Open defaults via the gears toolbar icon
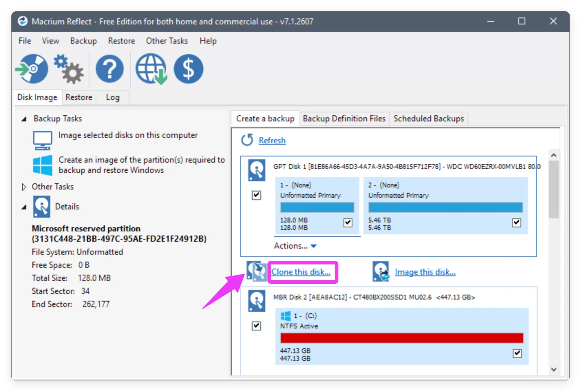 pyautogui.click(x=69, y=69)
